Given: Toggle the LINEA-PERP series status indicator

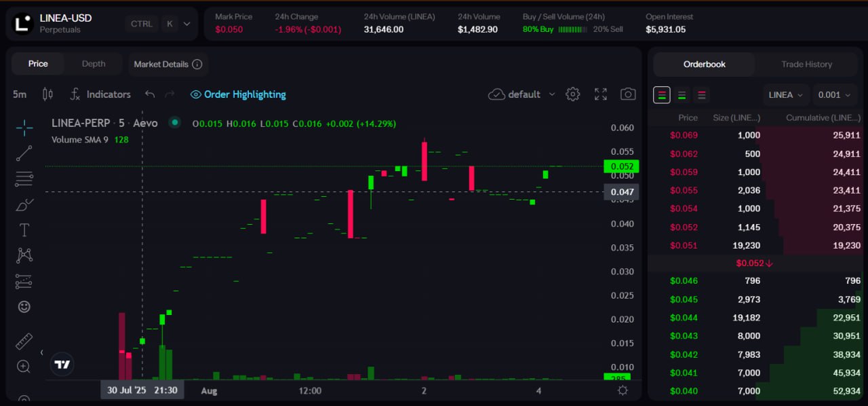Looking at the screenshot, I should pyautogui.click(x=175, y=123).
